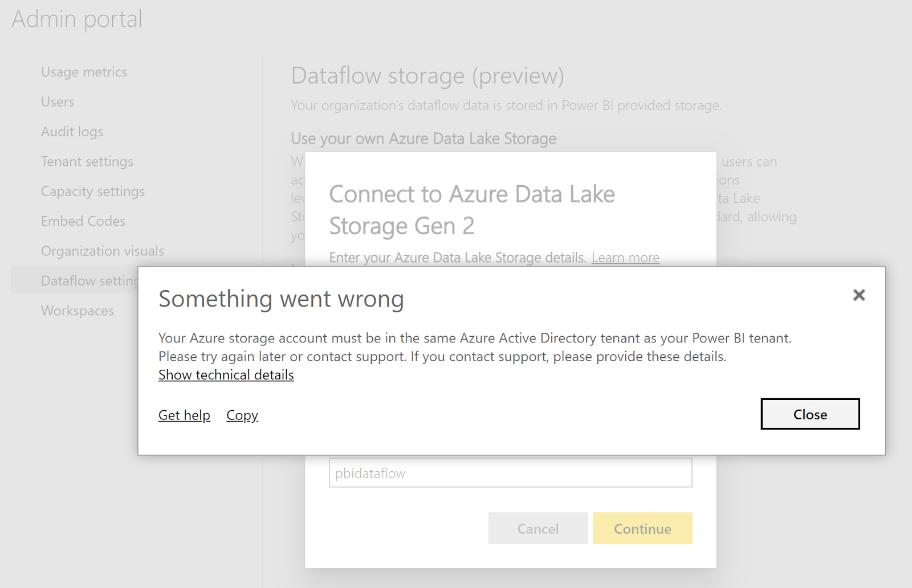Show technical details of the error
Viewport: 912px width, 588px height.
coord(226,375)
